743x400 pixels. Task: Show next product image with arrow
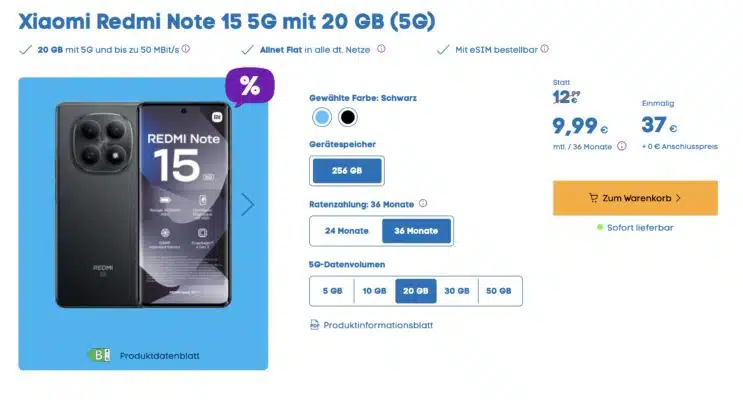247,205
